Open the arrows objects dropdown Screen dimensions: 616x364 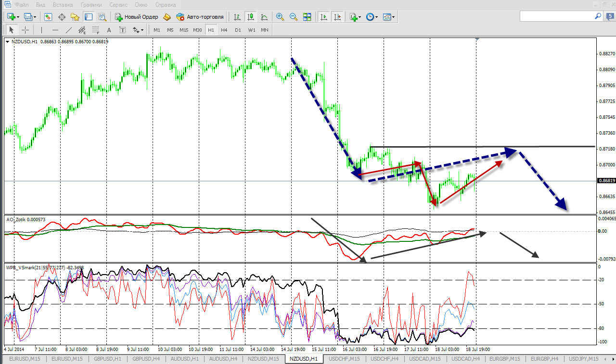click(x=138, y=30)
